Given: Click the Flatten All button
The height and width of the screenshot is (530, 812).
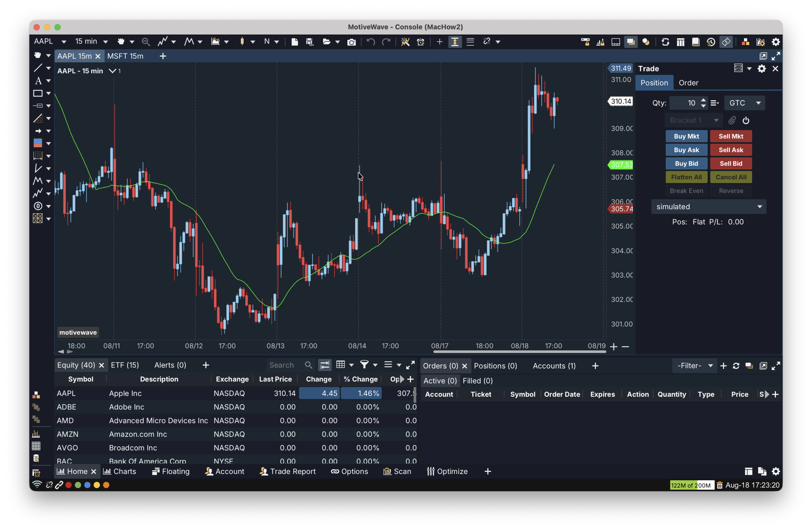Looking at the screenshot, I should [x=686, y=177].
